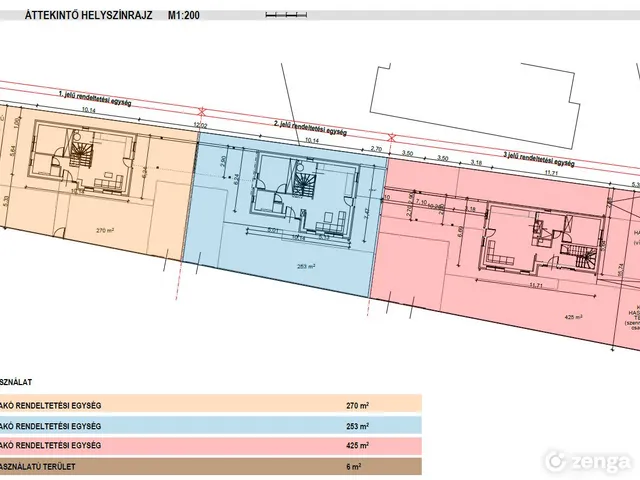Click the staircase in the blue plot house

tap(304, 185)
